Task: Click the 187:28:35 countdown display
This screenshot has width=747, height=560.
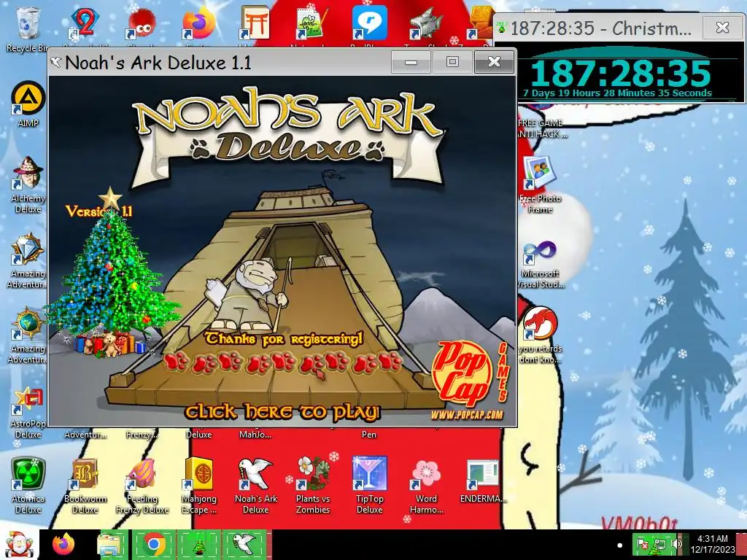Action: point(620,73)
